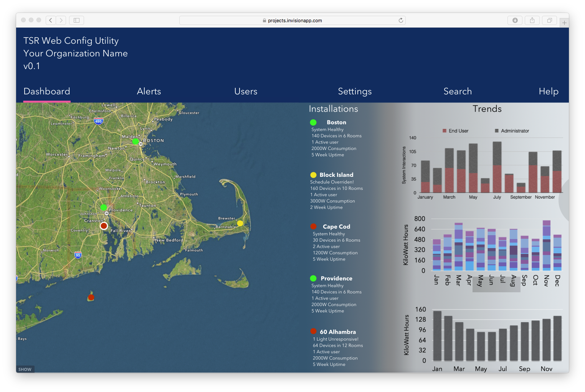Show the tab overview in Safari
Image resolution: width=585 pixels, height=392 pixels.
(549, 20)
